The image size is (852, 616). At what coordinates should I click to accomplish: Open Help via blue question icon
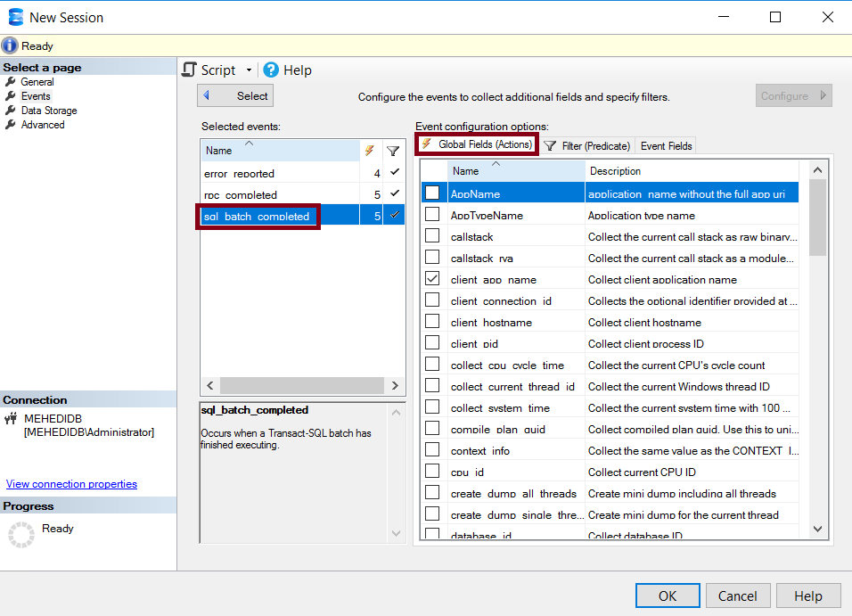pyautogui.click(x=271, y=70)
